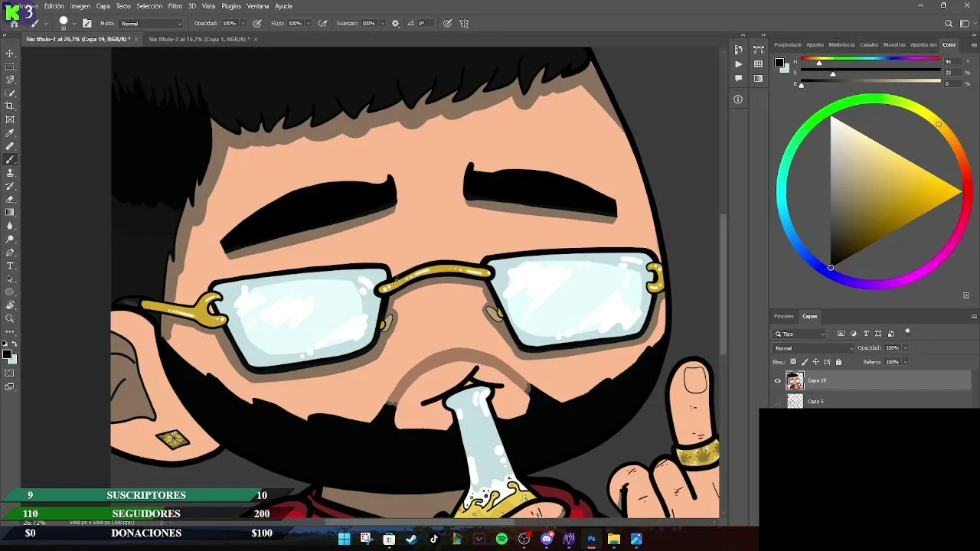Toggle the type layer filter
The width and height of the screenshot is (980, 551).
coord(866,334)
